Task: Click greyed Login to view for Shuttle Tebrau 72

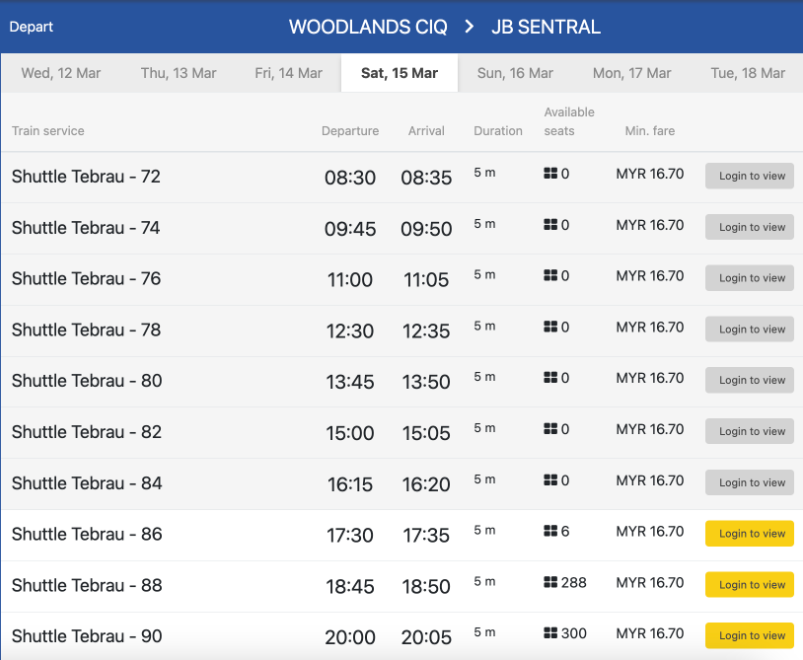Action: click(x=749, y=176)
